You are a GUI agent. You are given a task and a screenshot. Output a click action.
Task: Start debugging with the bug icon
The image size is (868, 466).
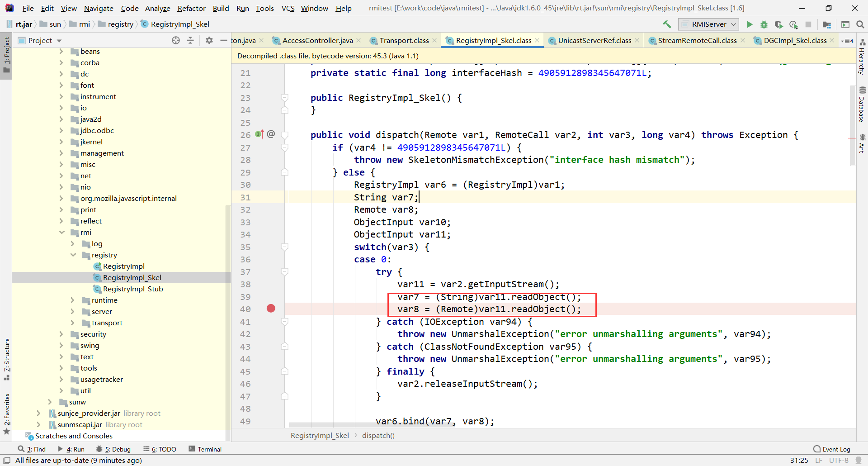(764, 24)
